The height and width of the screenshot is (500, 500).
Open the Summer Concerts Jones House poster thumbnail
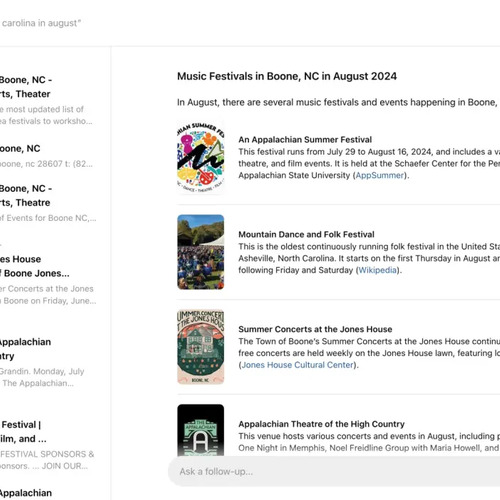[x=201, y=347]
